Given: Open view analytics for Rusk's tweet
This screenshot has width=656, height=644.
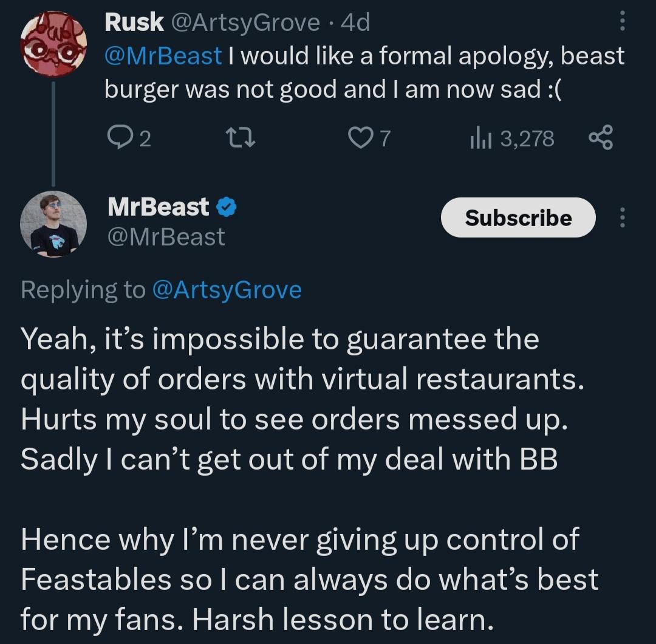Looking at the screenshot, I should click(x=480, y=139).
